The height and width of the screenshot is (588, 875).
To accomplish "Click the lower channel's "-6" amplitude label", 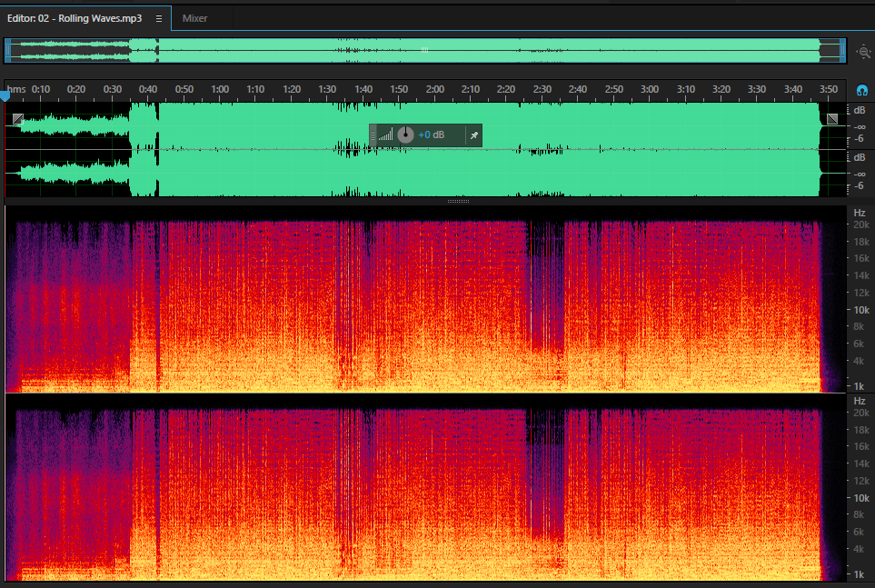I will pyautogui.click(x=859, y=186).
